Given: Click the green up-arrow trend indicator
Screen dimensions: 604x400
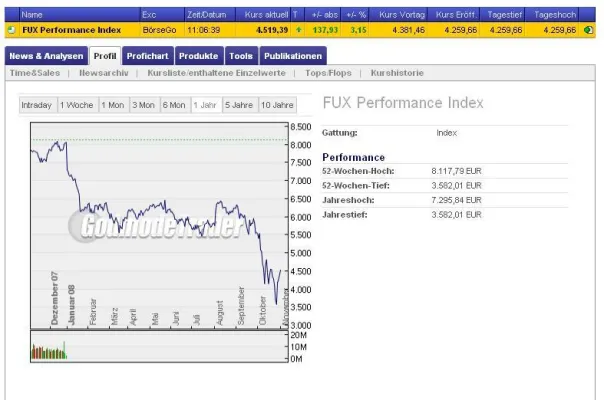Looking at the screenshot, I should (x=299, y=30).
